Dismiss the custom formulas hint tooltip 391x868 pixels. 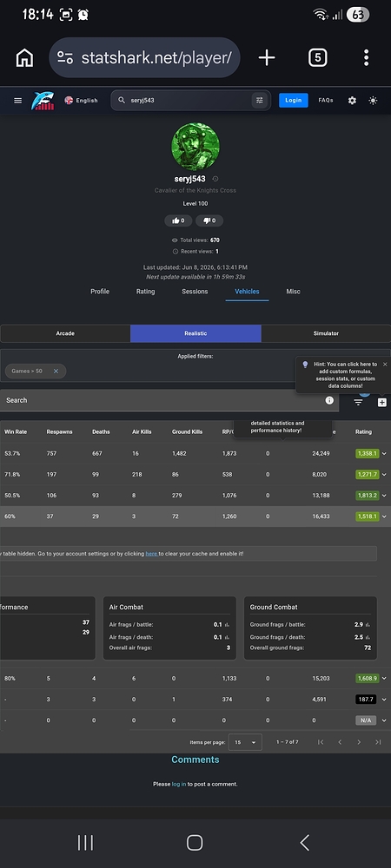click(x=385, y=365)
